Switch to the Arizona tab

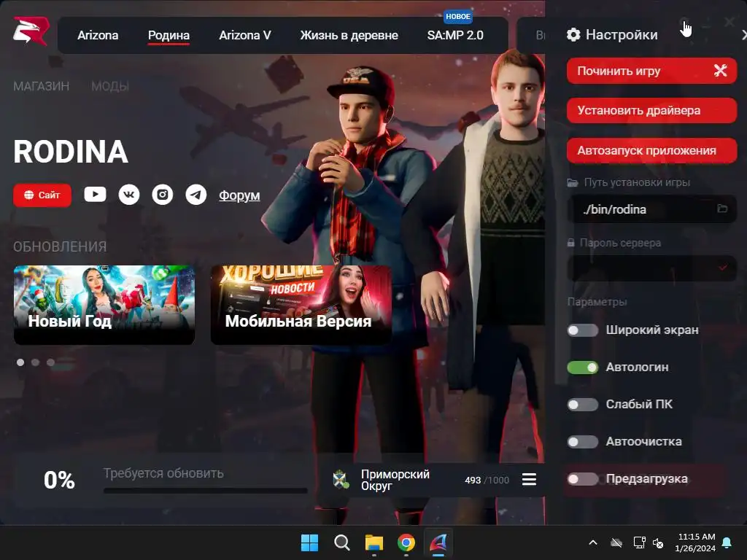click(x=98, y=35)
